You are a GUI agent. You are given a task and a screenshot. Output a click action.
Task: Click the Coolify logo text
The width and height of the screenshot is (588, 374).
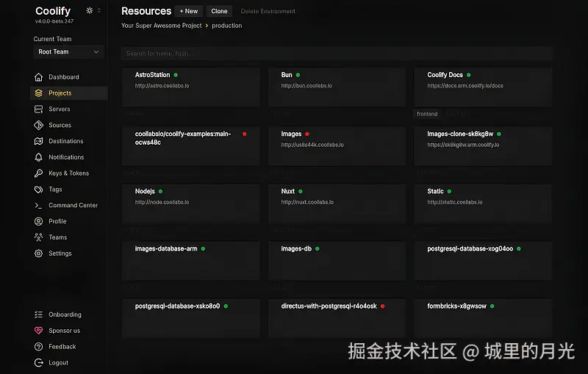(x=53, y=11)
